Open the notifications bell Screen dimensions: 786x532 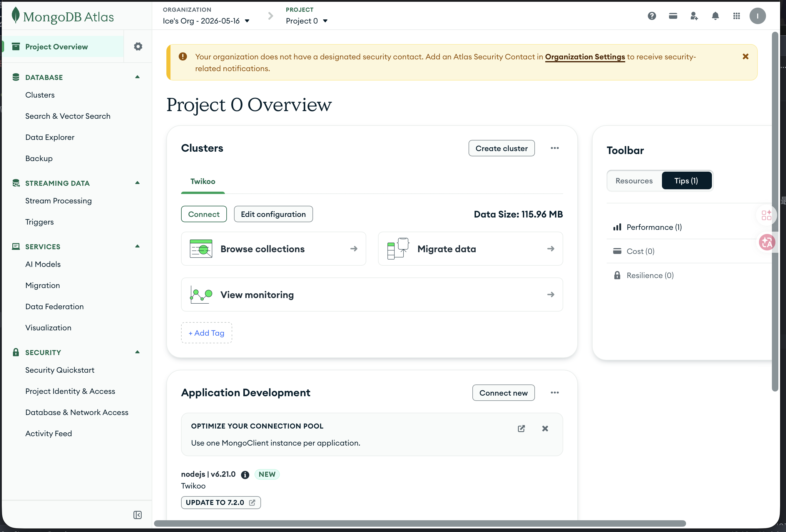pos(715,16)
